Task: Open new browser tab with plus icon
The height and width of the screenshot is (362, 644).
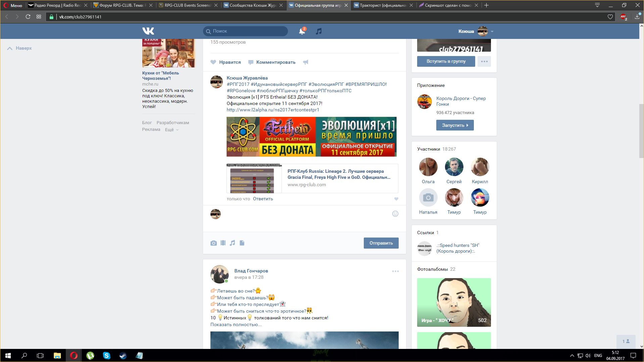Action: [x=487, y=5]
